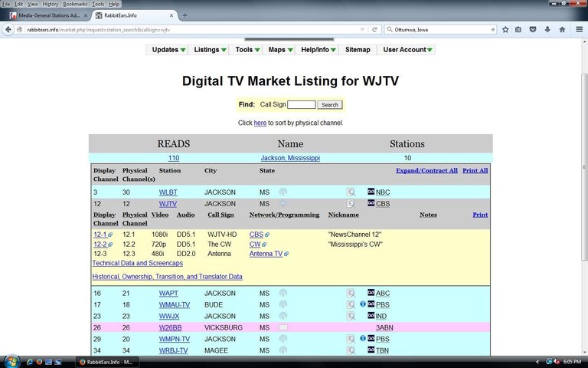Open the Firefox downloads arrow icon
588x368 pixels.
point(547,29)
